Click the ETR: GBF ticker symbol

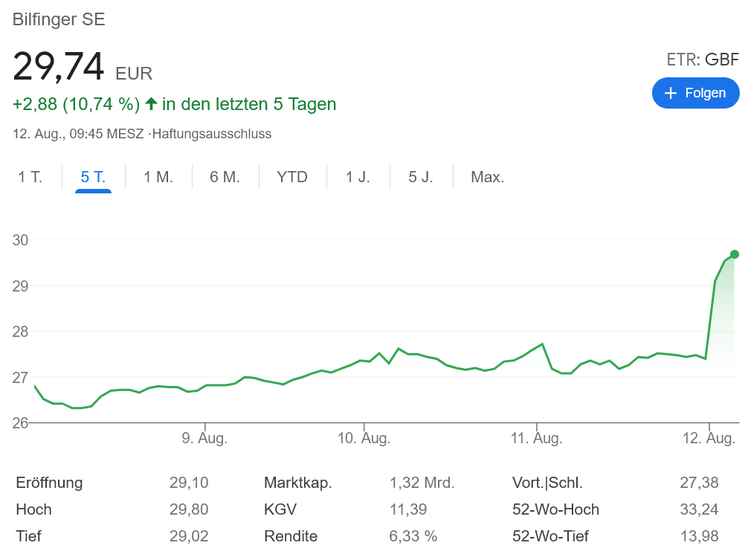[702, 60]
